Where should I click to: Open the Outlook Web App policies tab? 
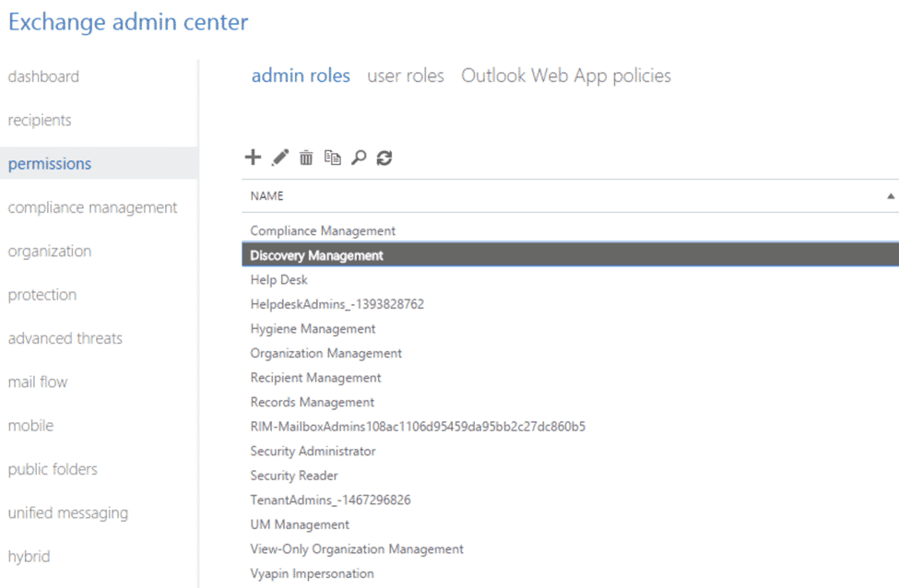(564, 76)
